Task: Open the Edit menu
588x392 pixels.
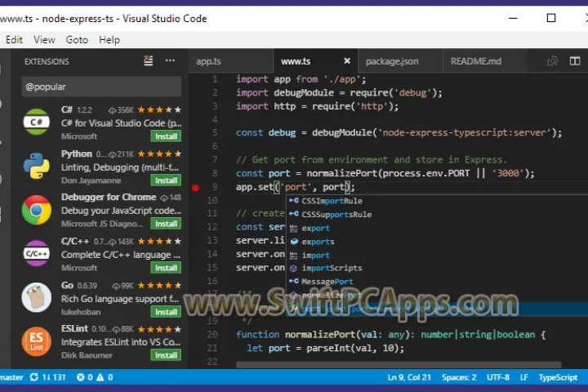Action: point(14,40)
